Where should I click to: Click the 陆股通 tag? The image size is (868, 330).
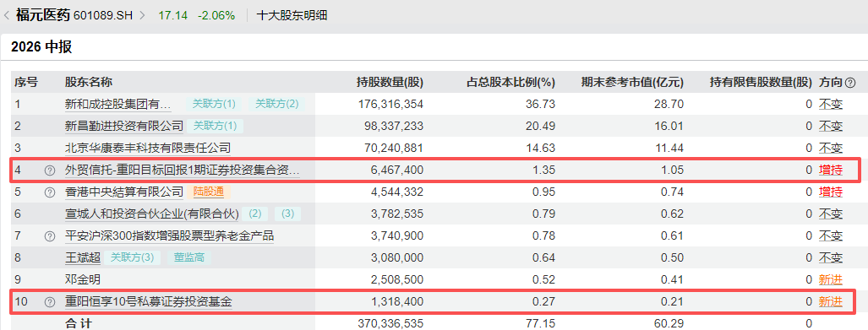[209, 192]
